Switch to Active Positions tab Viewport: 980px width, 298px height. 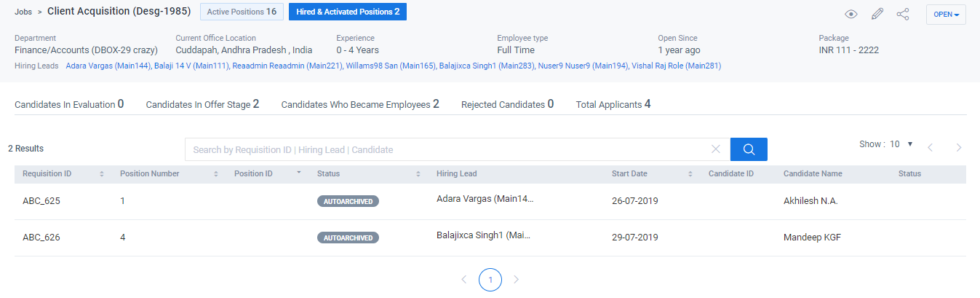(x=240, y=12)
